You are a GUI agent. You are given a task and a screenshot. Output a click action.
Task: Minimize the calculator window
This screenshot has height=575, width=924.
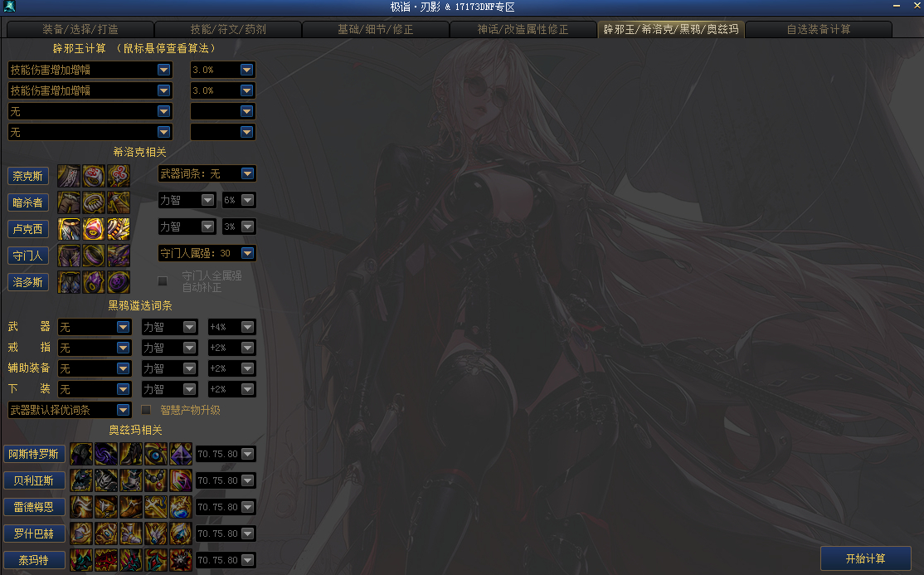pyautogui.click(x=897, y=6)
